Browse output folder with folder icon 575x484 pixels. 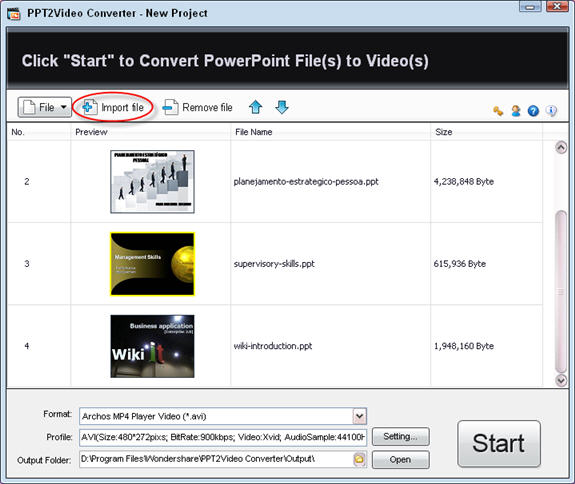(x=359, y=459)
